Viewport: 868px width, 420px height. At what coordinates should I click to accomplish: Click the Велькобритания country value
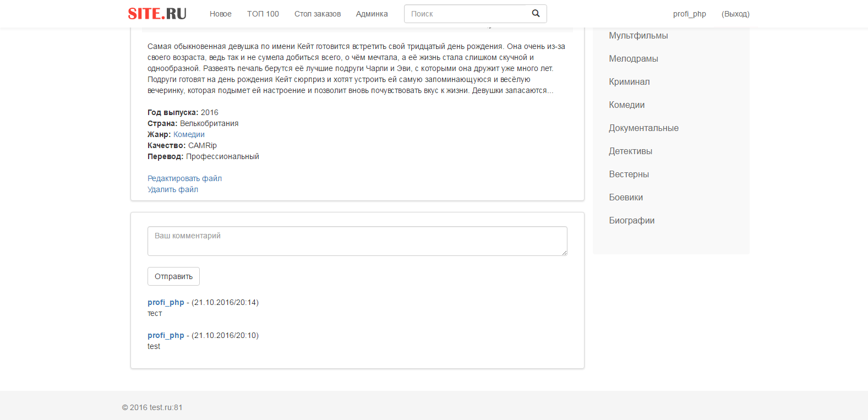click(209, 123)
